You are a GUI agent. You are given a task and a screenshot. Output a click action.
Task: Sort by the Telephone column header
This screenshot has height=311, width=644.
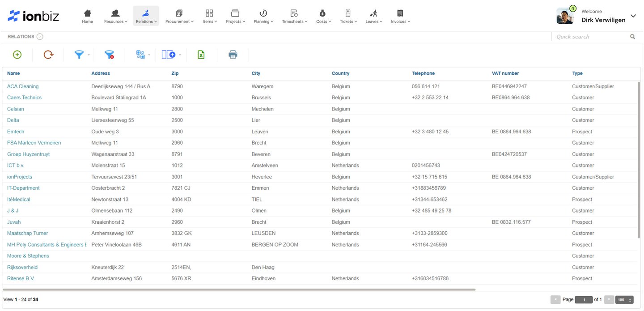pos(423,73)
